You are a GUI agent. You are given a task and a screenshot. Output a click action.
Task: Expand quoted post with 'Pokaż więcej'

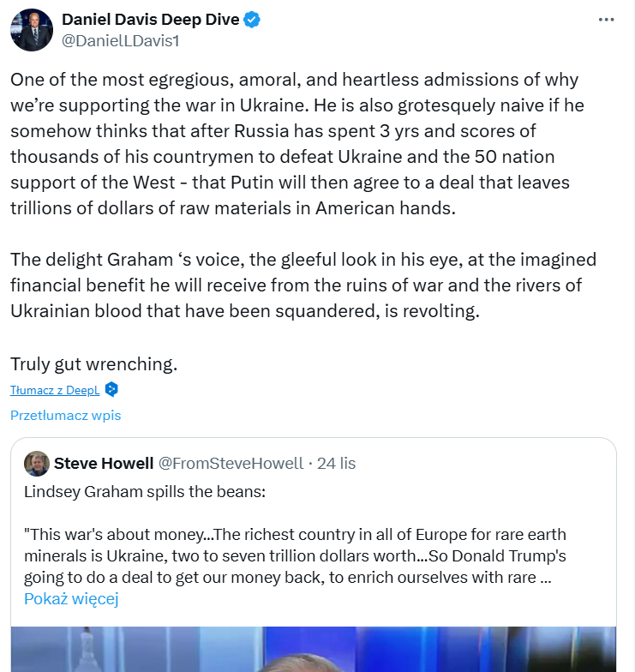click(x=71, y=598)
